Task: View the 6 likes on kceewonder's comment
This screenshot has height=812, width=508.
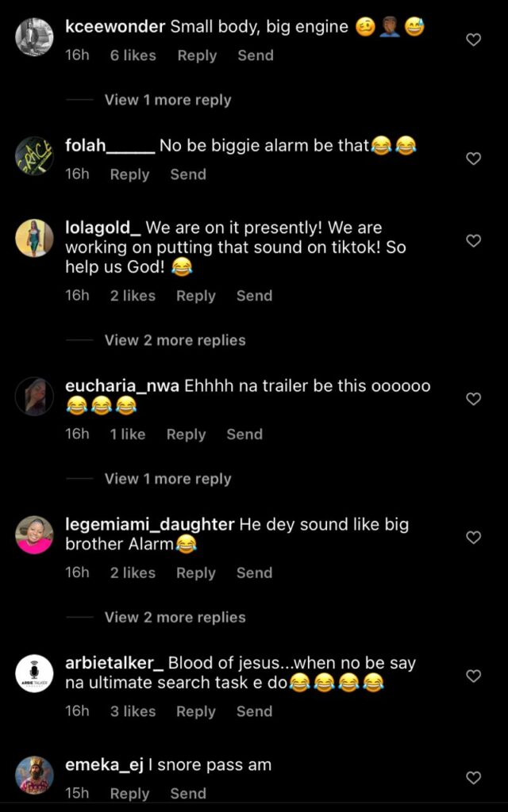Action: pyautogui.click(x=133, y=56)
